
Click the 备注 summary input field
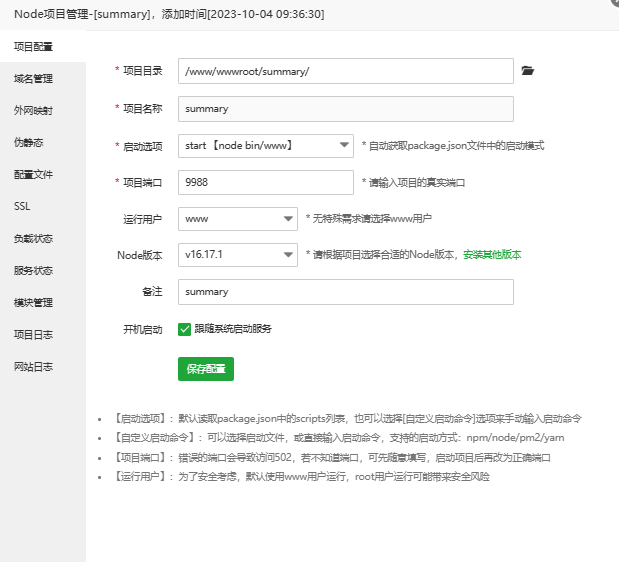pos(346,292)
